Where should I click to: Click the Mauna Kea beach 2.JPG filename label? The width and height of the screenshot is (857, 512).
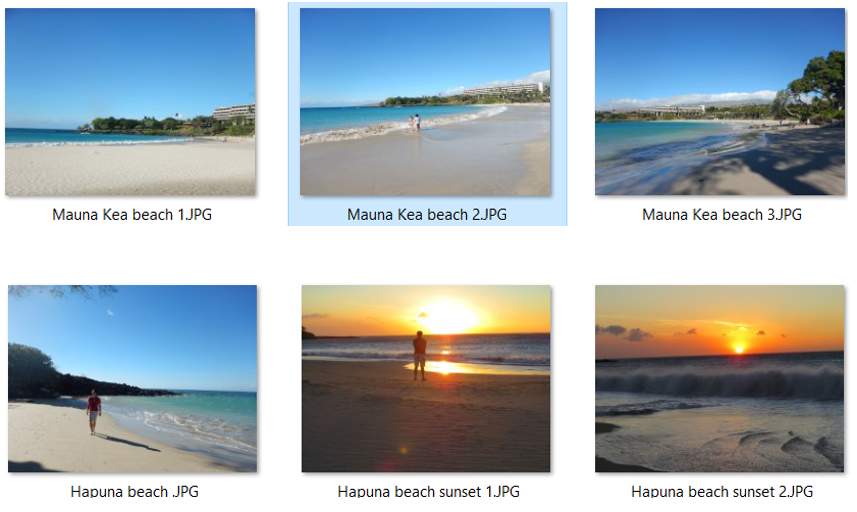pyautogui.click(x=427, y=215)
